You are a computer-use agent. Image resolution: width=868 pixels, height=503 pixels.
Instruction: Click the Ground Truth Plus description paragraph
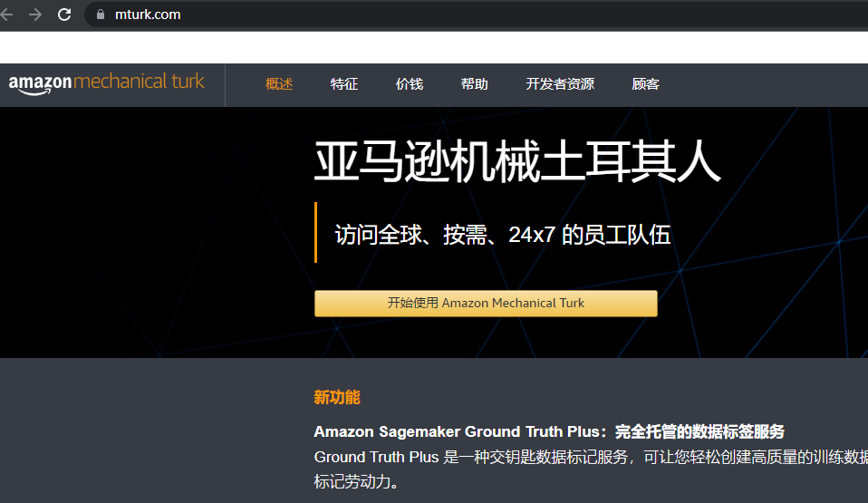589,457
